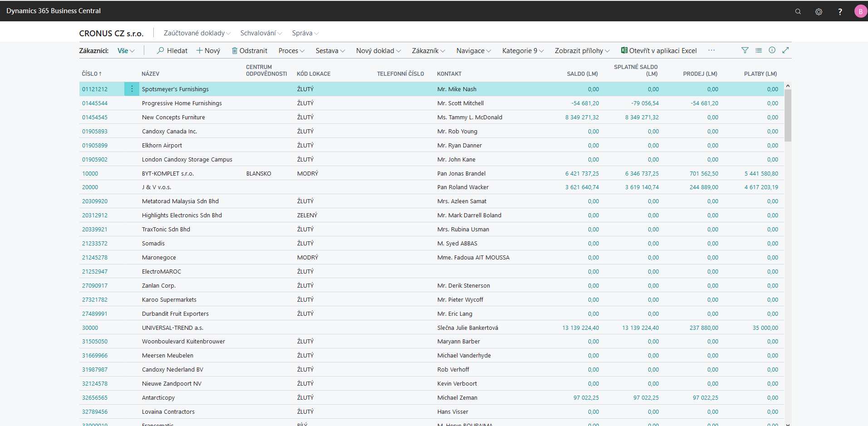This screenshot has height=426, width=868.
Task: Select the Highlights Electronics Sdn Bhd cell
Action: 182,215
